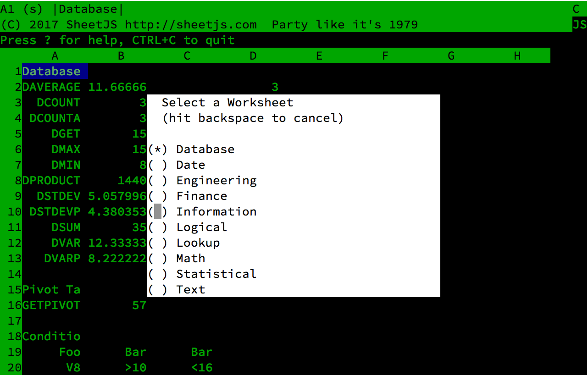Click the value 15 beside DGET
The width and height of the screenshot is (588, 376).
(x=139, y=134)
